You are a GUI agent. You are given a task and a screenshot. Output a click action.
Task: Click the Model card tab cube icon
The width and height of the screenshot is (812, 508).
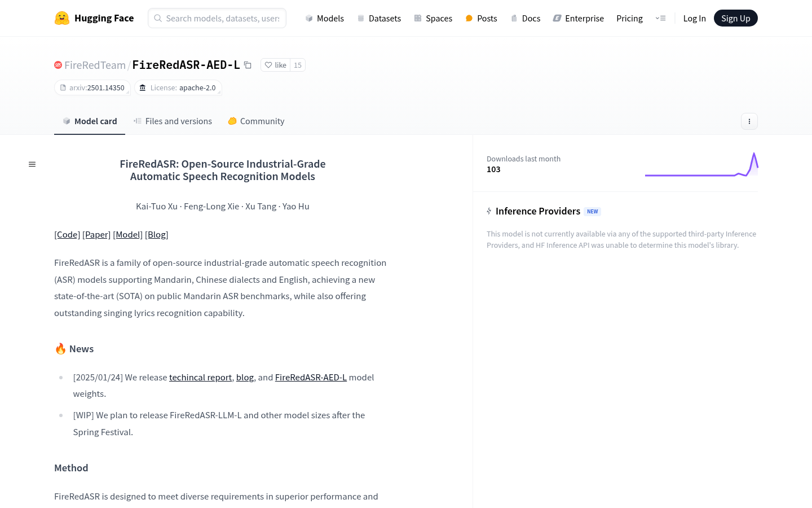67,121
